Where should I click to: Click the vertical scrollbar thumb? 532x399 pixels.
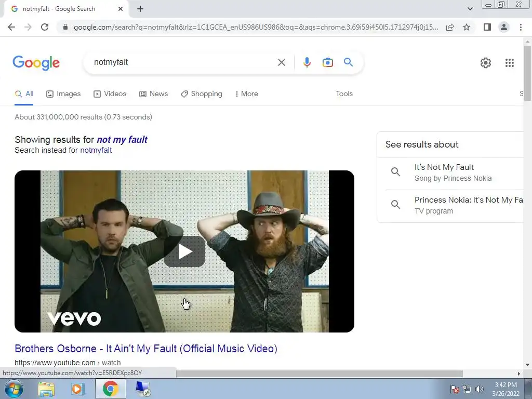[x=527, y=73]
